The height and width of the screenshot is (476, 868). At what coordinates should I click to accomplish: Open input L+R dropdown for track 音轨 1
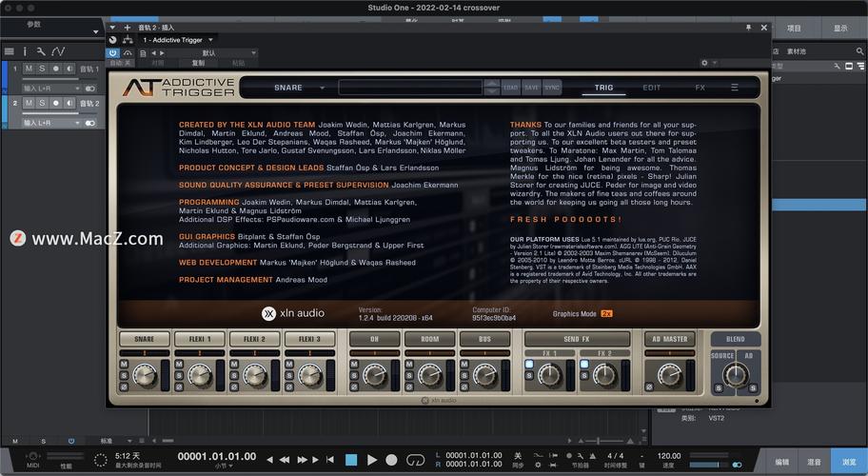52,89
